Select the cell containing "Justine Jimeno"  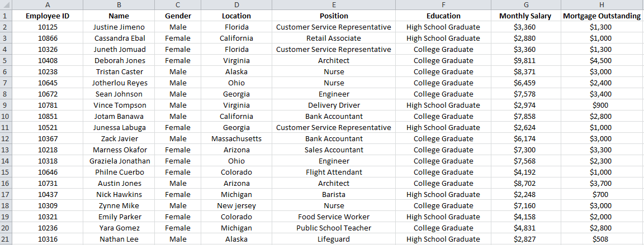coord(119,27)
